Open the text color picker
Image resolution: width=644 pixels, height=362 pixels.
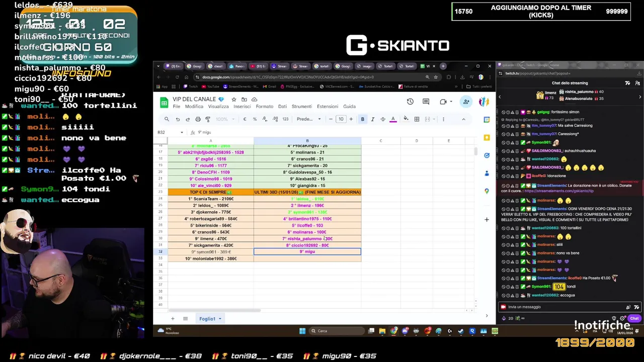[x=393, y=119]
